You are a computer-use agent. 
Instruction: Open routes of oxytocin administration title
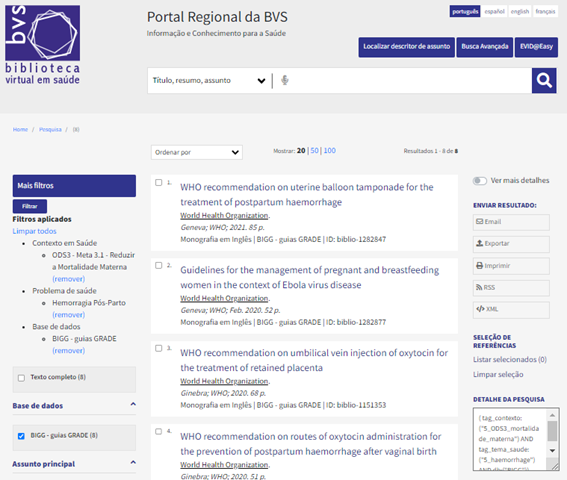(x=311, y=444)
